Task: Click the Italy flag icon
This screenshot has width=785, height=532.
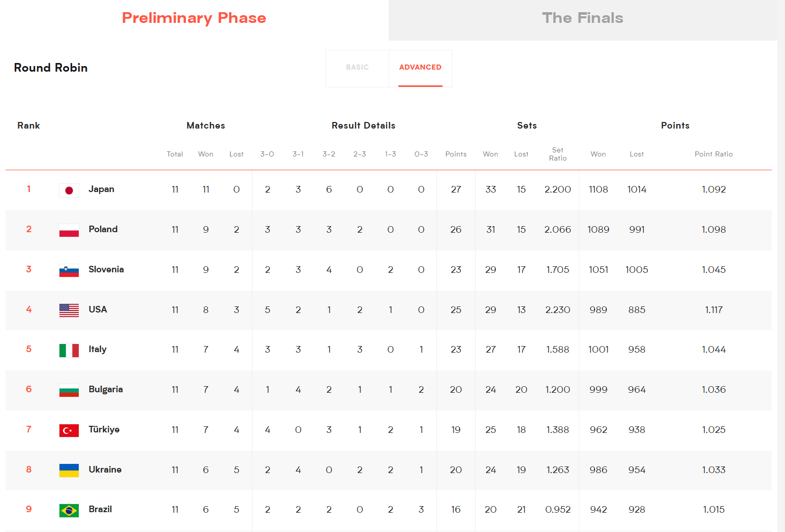Action: tap(69, 351)
